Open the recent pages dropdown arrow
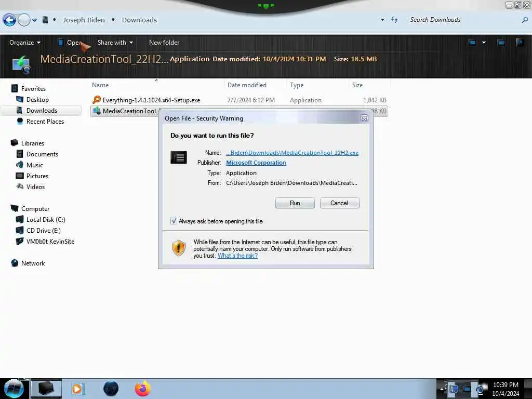The image size is (532, 399). [x=35, y=20]
